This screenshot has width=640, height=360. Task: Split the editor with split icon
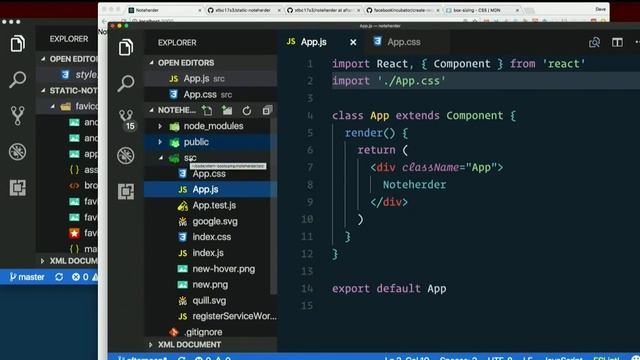coord(617,42)
